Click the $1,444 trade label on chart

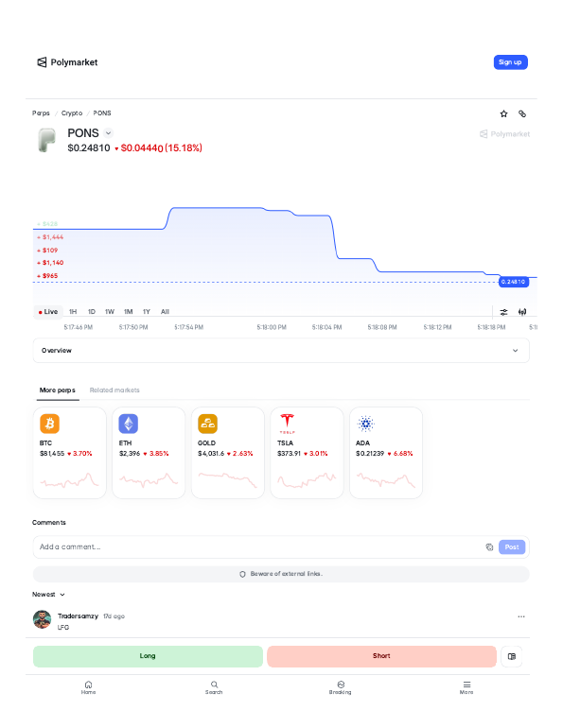pyautogui.click(x=51, y=237)
